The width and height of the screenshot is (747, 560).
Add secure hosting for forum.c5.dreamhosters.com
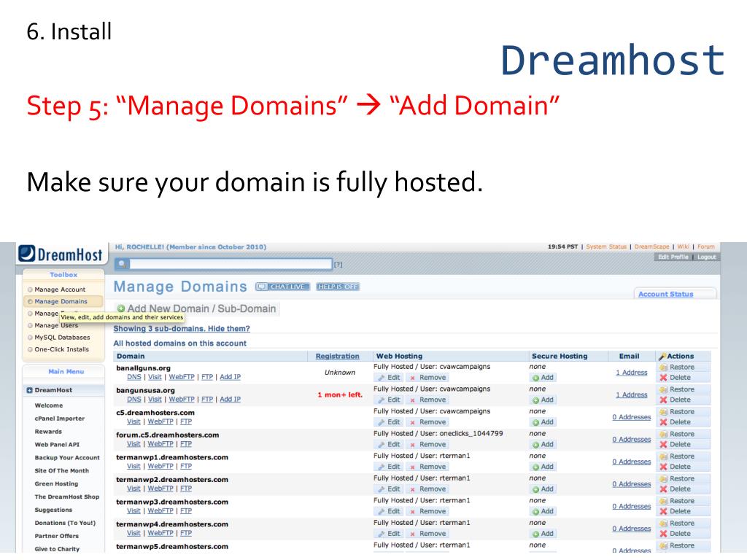click(x=543, y=445)
